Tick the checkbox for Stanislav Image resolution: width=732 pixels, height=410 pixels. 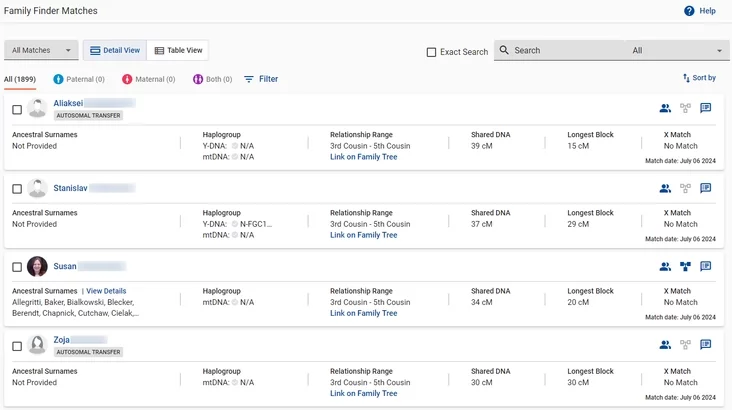(x=17, y=189)
